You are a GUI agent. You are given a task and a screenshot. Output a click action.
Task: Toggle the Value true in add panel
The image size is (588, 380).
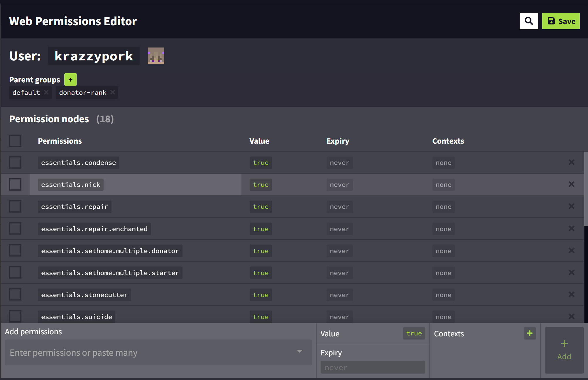pyautogui.click(x=414, y=333)
